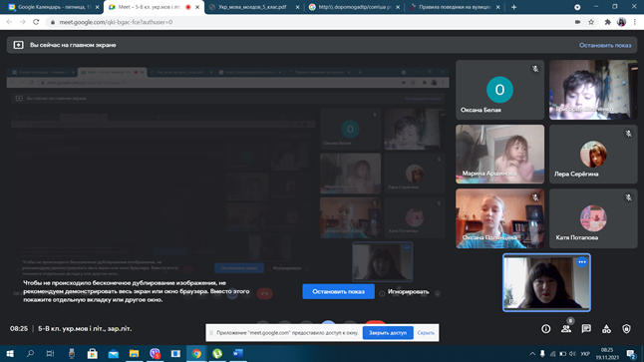The image size is (644, 362).
Task: Switch to Правила поведінки на вулиці tab
Action: point(454,7)
